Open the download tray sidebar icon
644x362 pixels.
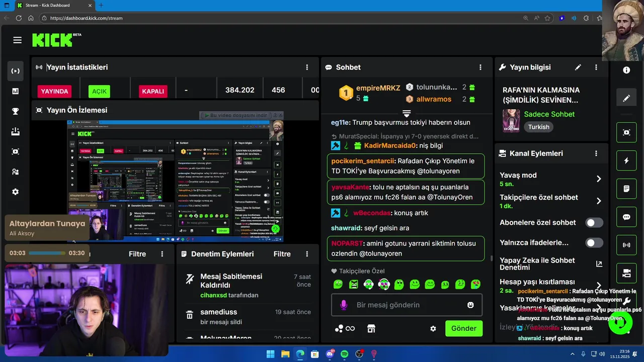click(x=16, y=131)
